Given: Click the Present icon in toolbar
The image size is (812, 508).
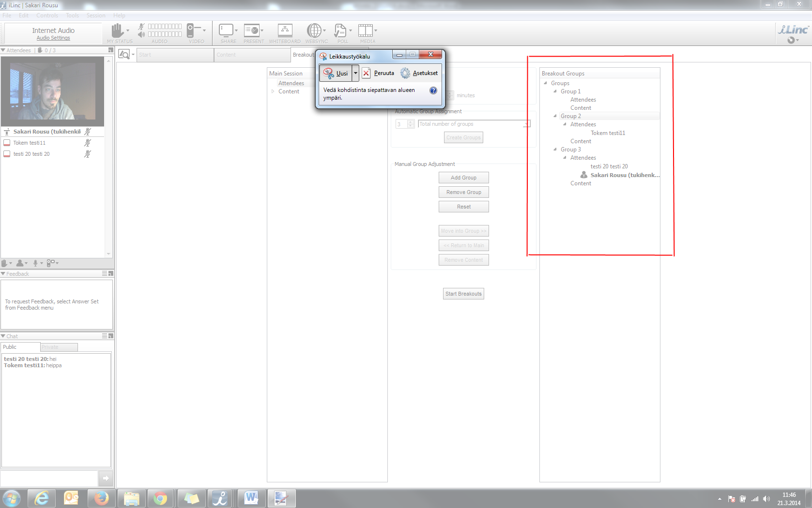Looking at the screenshot, I should [x=252, y=30].
